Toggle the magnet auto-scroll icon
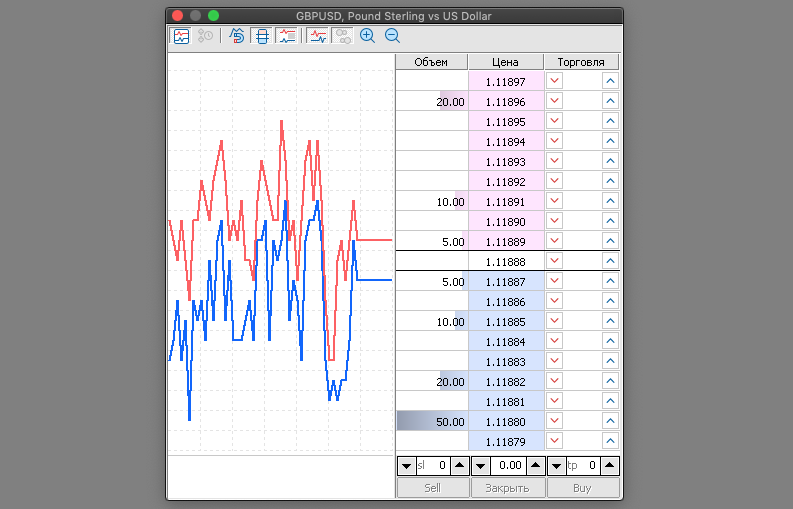Viewport: 793px width, 509px height. pyautogui.click(x=237, y=36)
